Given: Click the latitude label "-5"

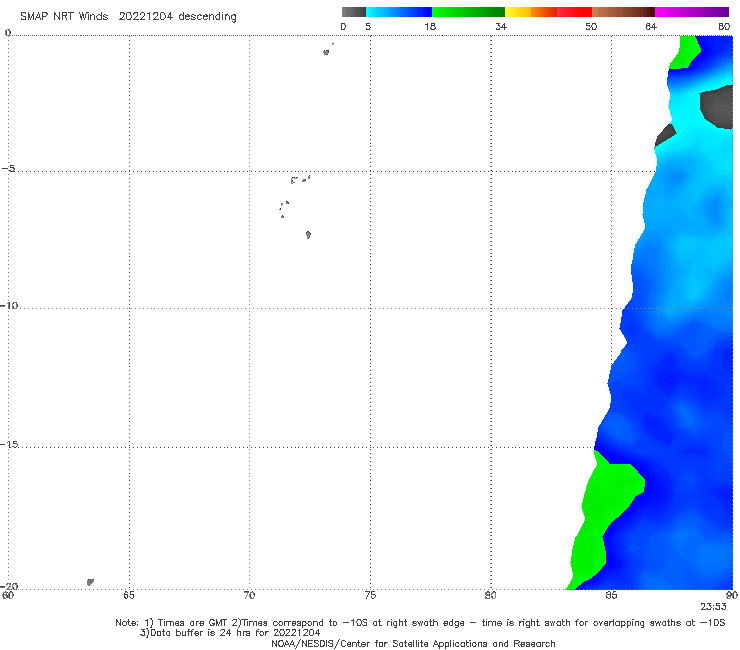Looking at the screenshot, I should point(9,169).
